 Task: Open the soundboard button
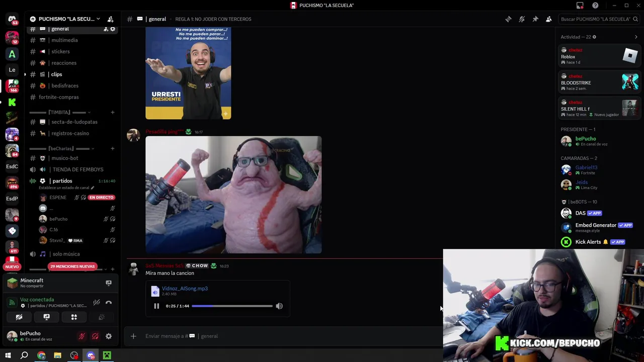[x=101, y=317]
